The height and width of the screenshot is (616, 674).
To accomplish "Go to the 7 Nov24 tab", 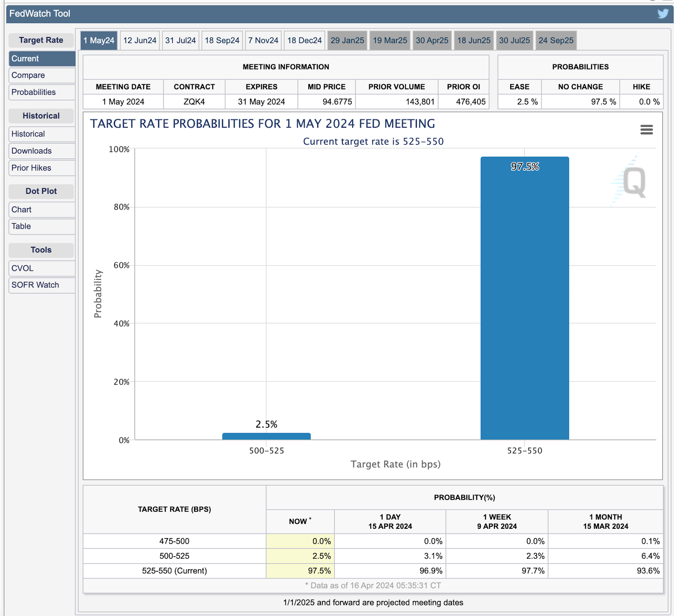I will [x=263, y=40].
